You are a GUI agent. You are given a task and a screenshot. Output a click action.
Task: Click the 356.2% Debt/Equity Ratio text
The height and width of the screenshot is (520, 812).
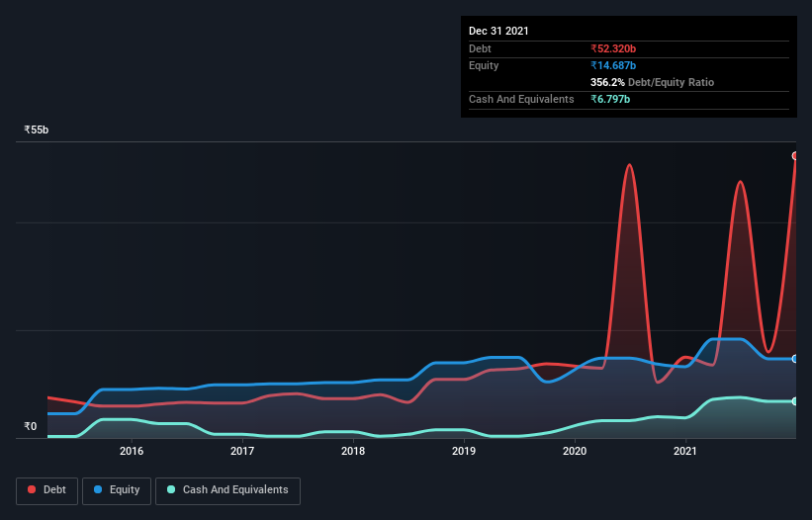pos(652,82)
